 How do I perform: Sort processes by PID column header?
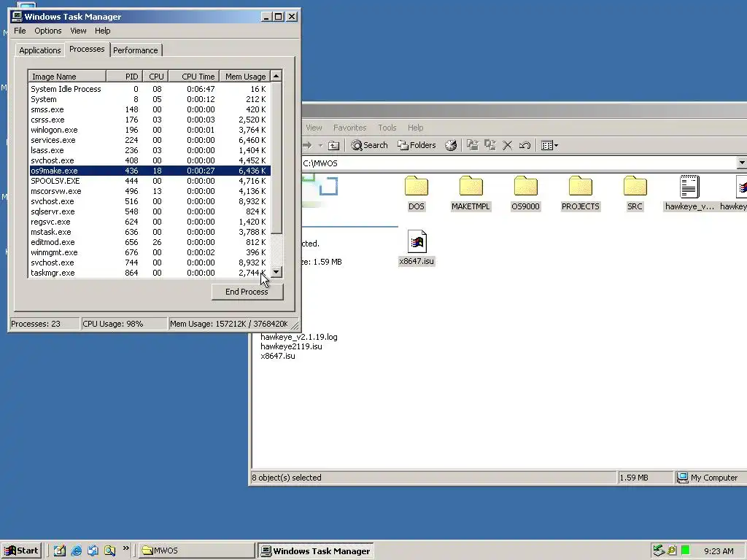pyautogui.click(x=125, y=76)
